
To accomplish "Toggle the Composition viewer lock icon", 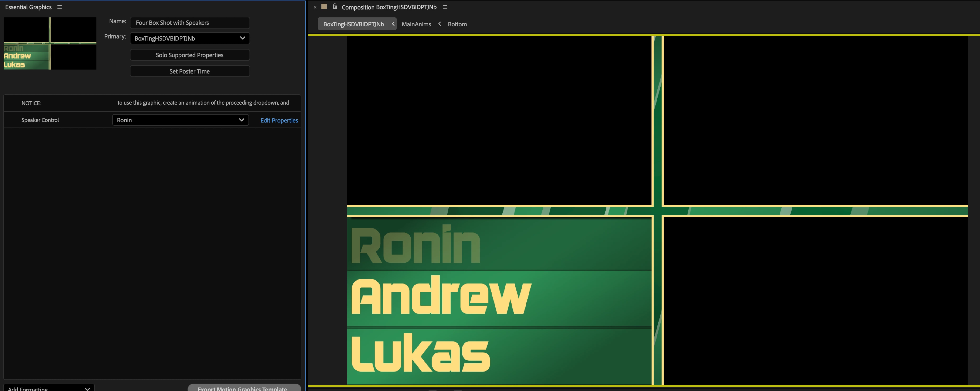I will coord(334,7).
